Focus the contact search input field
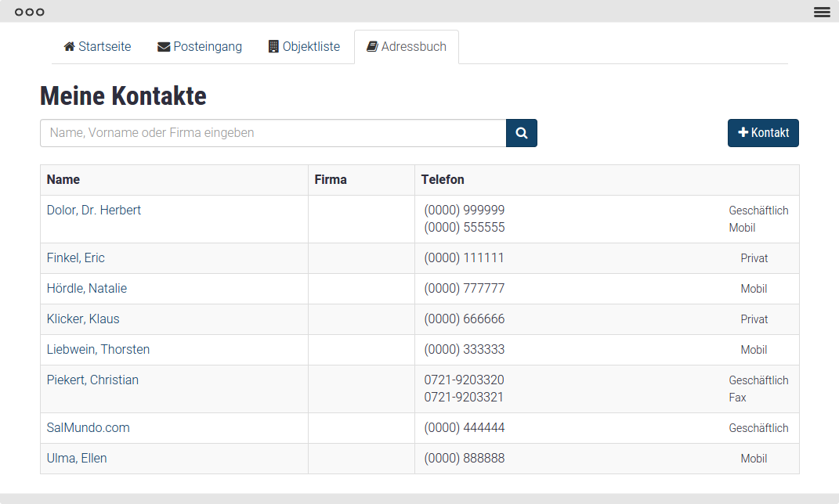 pyautogui.click(x=273, y=133)
